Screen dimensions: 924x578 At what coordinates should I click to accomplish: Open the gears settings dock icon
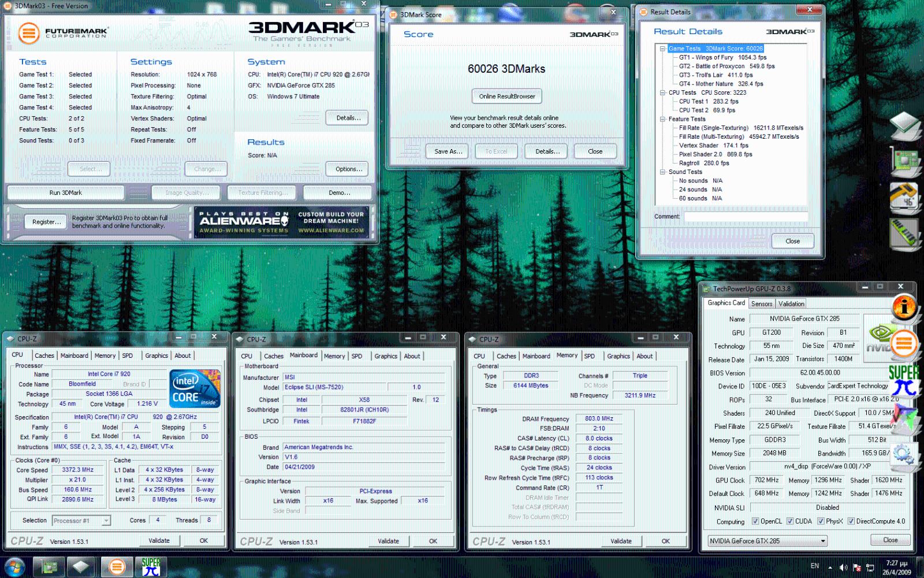[904, 454]
